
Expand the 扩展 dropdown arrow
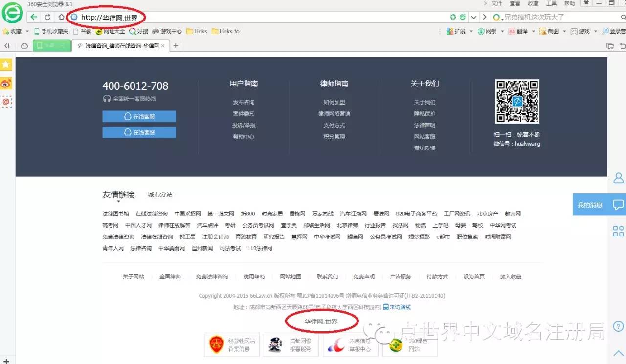pos(471,31)
